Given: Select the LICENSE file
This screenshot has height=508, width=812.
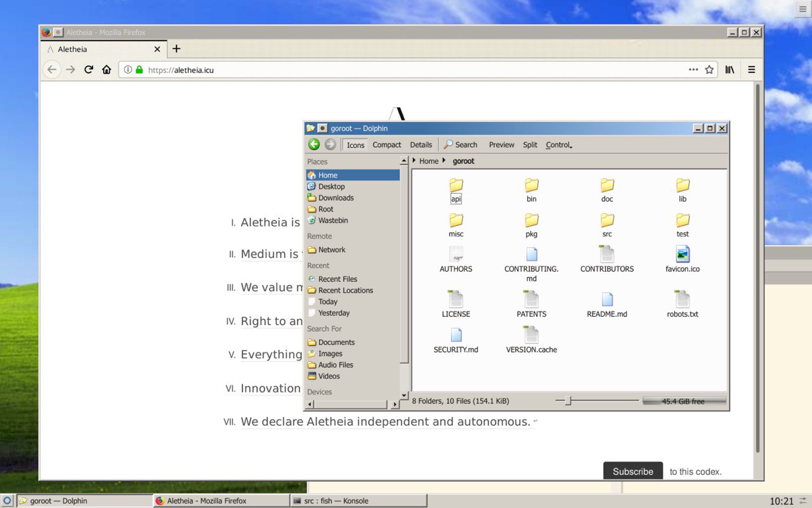Looking at the screenshot, I should click(x=456, y=305).
